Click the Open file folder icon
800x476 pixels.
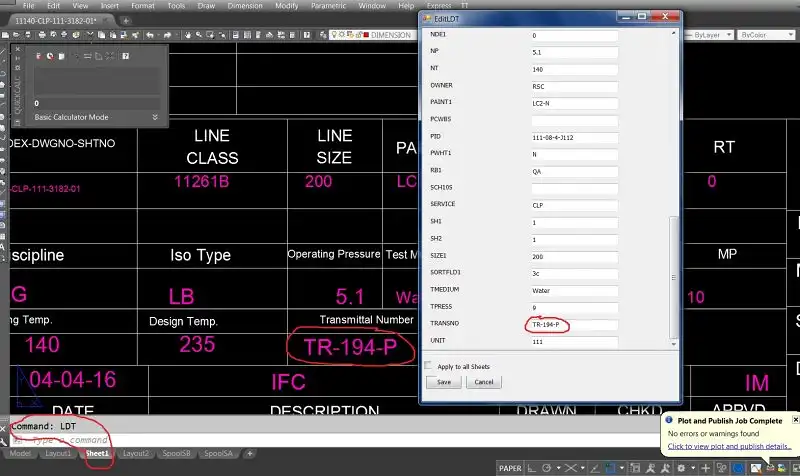(16, 35)
